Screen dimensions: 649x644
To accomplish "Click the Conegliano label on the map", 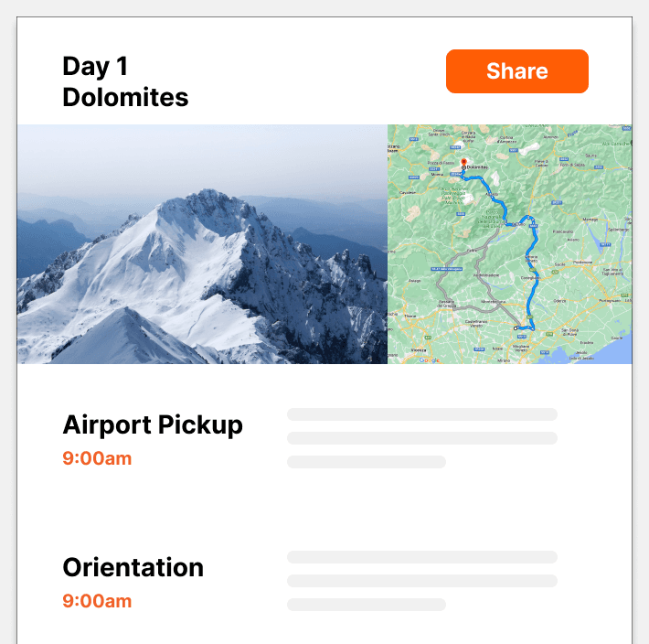I will tap(529, 276).
